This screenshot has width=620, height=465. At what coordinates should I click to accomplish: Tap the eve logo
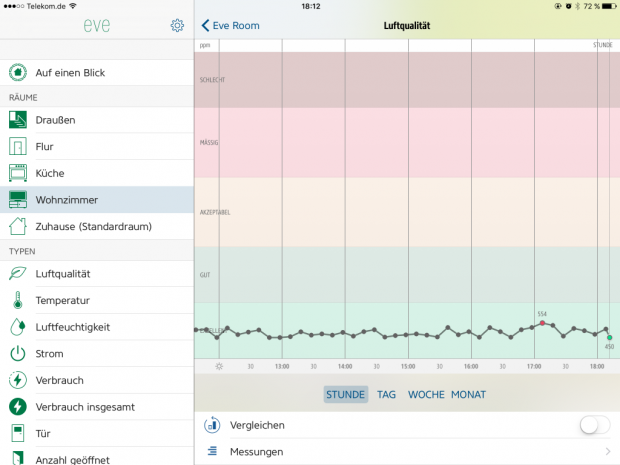(97, 26)
